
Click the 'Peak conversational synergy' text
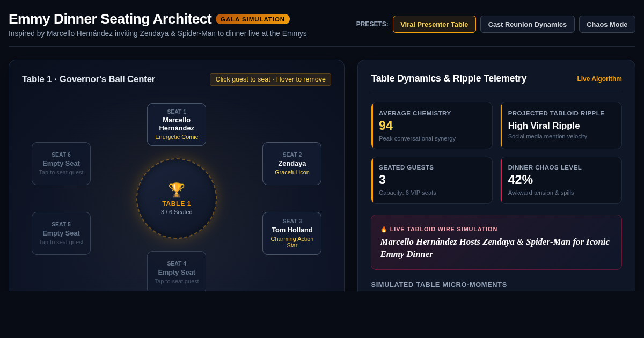click(x=417, y=138)
